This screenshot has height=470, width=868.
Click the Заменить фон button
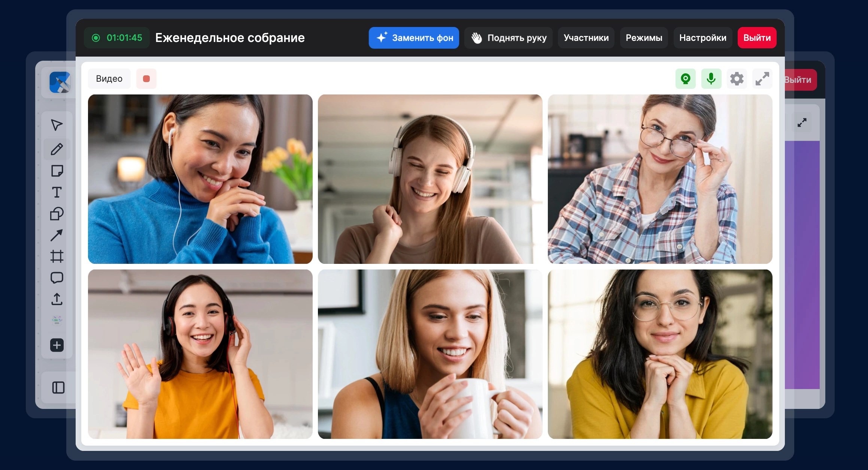coord(414,38)
